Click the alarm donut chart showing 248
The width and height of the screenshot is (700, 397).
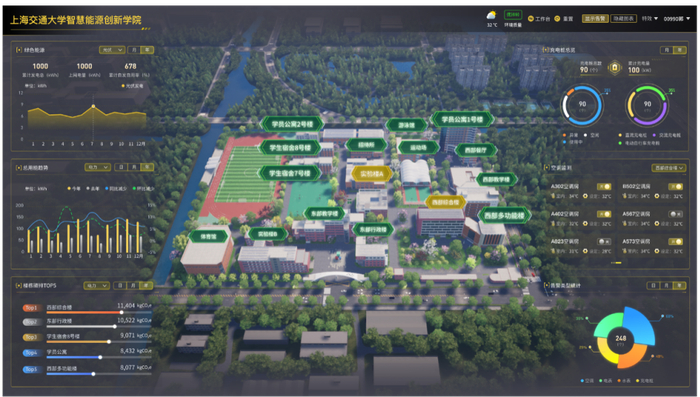pos(623,338)
